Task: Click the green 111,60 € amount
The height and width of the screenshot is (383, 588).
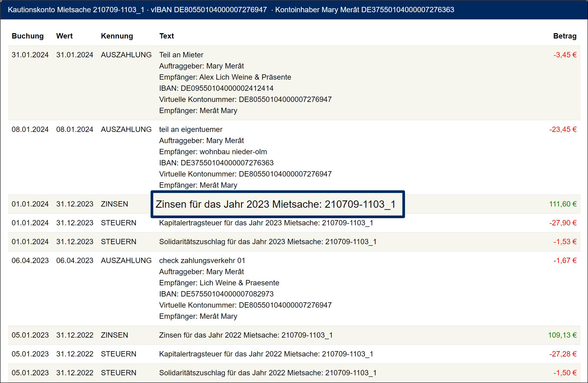Action: 563,204
